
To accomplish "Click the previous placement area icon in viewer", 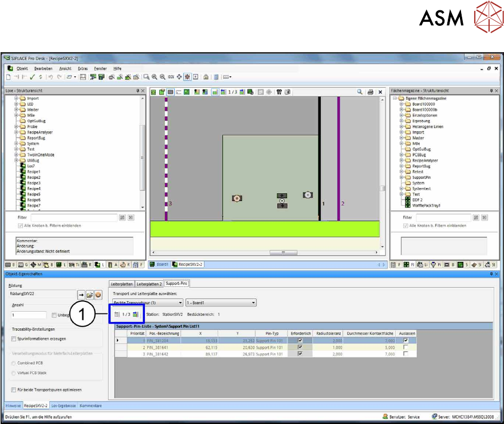I will coord(223,92).
